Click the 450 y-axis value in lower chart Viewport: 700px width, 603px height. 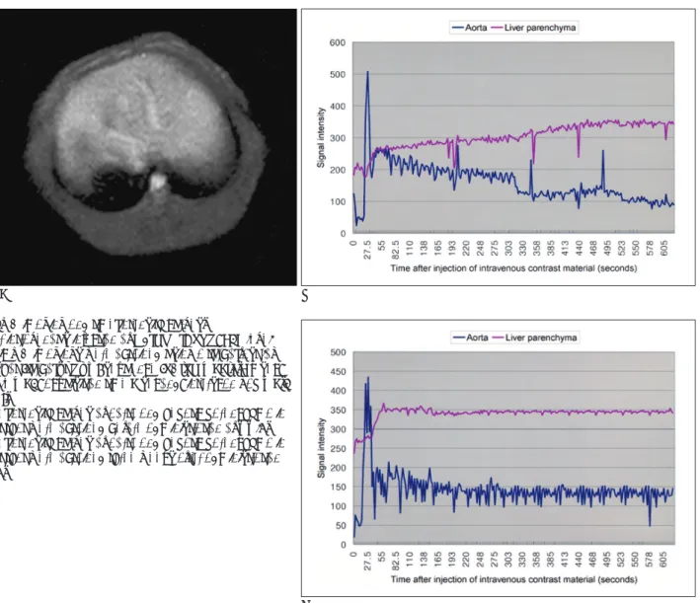(338, 372)
